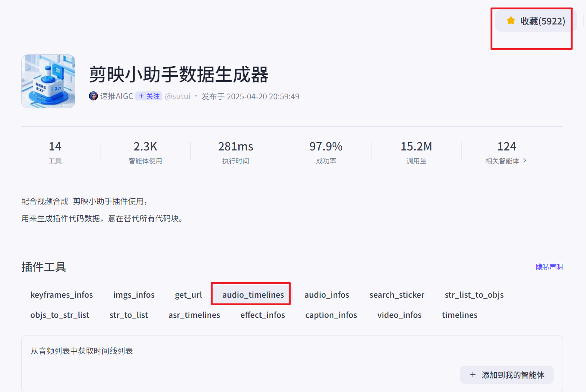Click the 速推AIGC author avatar icon

(93, 96)
